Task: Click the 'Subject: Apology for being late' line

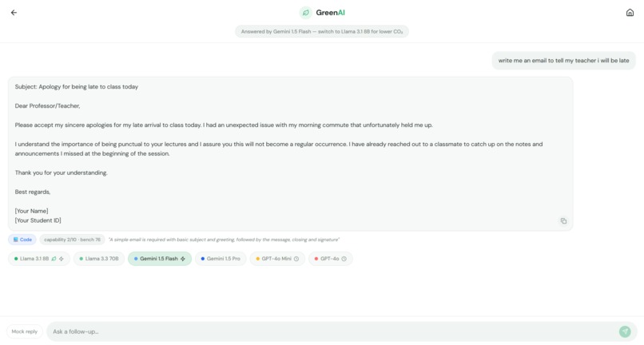Action: pyautogui.click(x=77, y=87)
